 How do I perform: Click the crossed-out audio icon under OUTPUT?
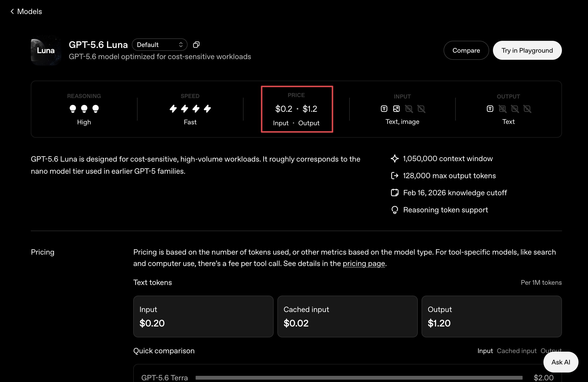click(515, 108)
